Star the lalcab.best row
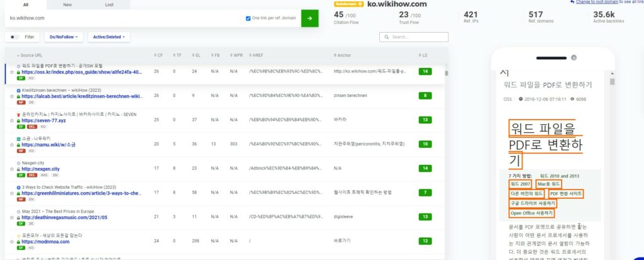Viewport: 644px width, 260px height. (12, 96)
